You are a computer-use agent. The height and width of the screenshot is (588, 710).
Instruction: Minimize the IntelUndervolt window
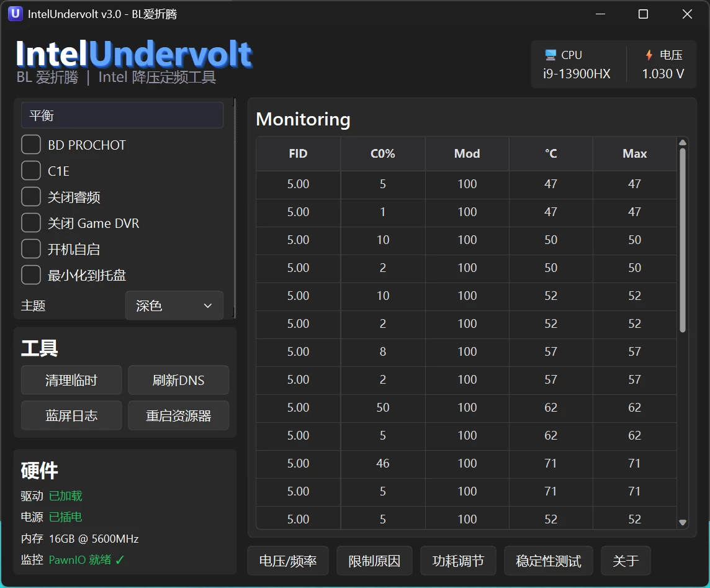click(600, 14)
